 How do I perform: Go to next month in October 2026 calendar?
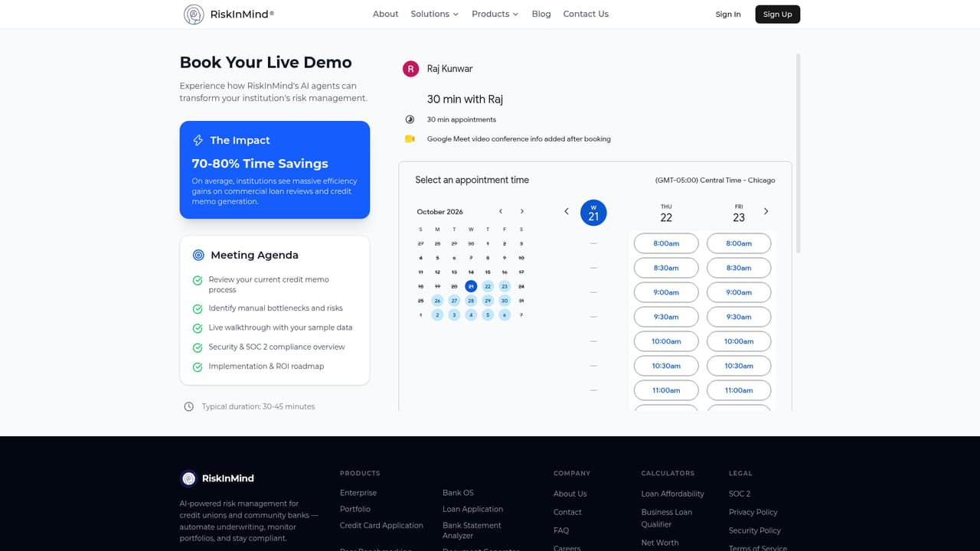[x=522, y=211]
